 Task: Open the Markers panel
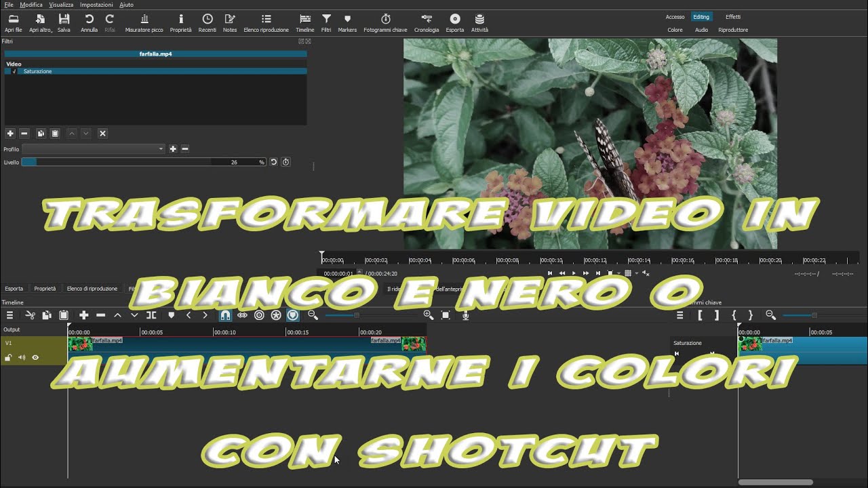[347, 23]
